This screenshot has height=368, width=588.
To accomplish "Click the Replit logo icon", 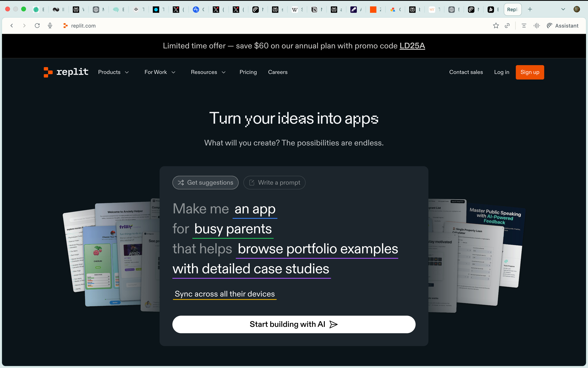I will [x=48, y=72].
